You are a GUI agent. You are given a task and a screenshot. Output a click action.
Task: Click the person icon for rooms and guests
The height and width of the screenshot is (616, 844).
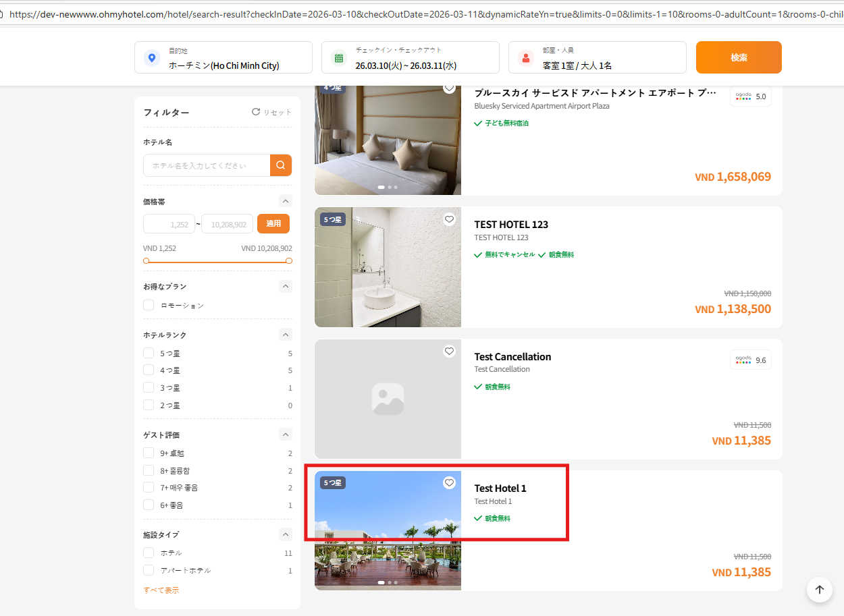[x=526, y=58]
